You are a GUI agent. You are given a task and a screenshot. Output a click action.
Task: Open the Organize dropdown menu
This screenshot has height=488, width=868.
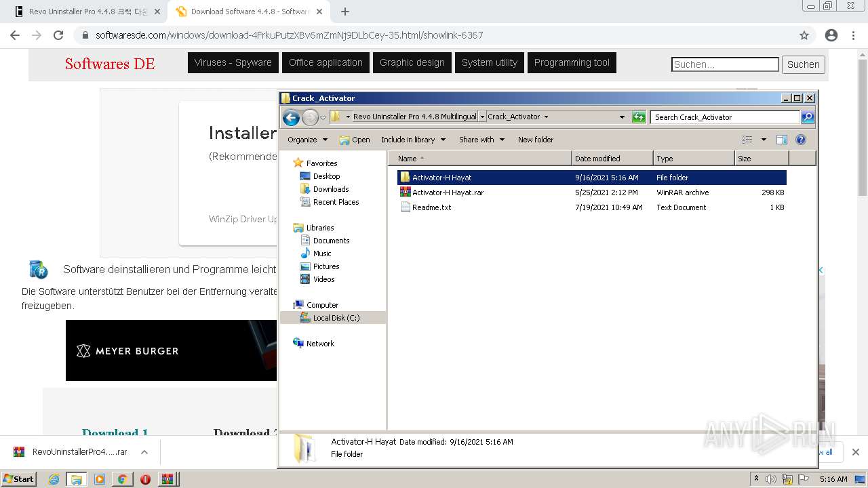[x=307, y=140]
